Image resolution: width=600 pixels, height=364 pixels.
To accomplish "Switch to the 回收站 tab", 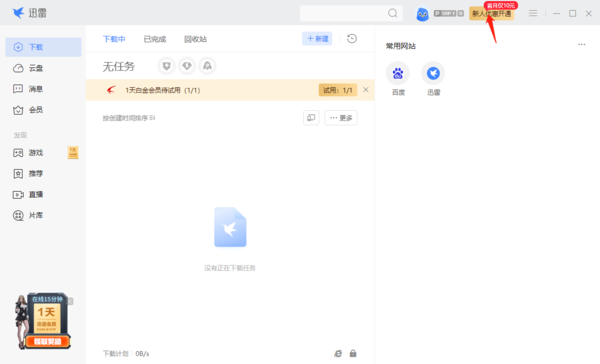I will click(x=196, y=39).
